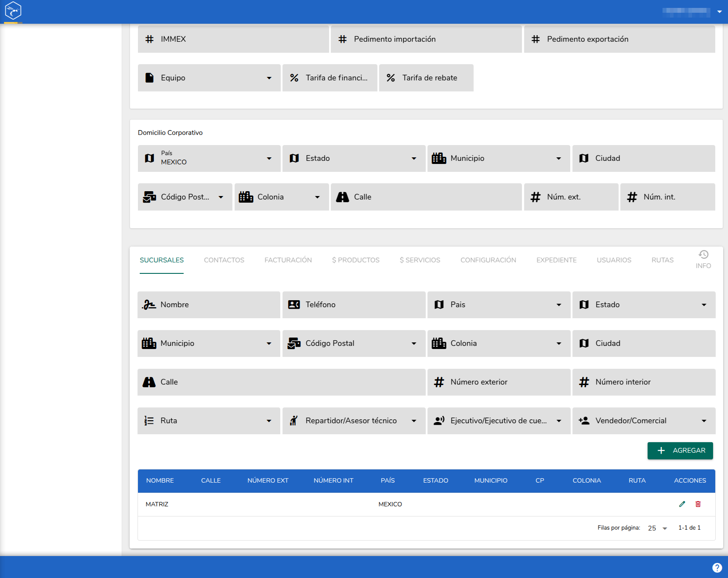Delete the MATRIZ row with trash icon
Screen dimensions: 728x578
[698, 504]
